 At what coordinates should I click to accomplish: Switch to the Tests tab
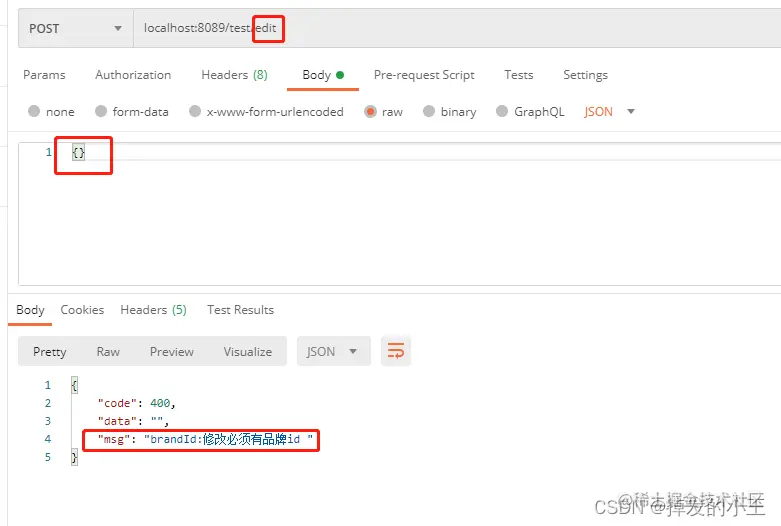click(519, 75)
